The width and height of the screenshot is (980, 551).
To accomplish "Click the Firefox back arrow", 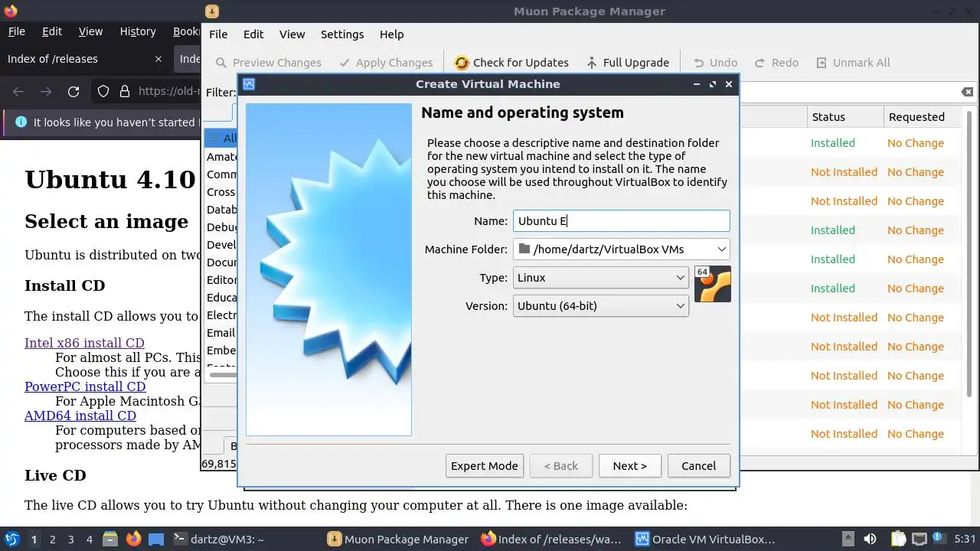I will point(18,92).
